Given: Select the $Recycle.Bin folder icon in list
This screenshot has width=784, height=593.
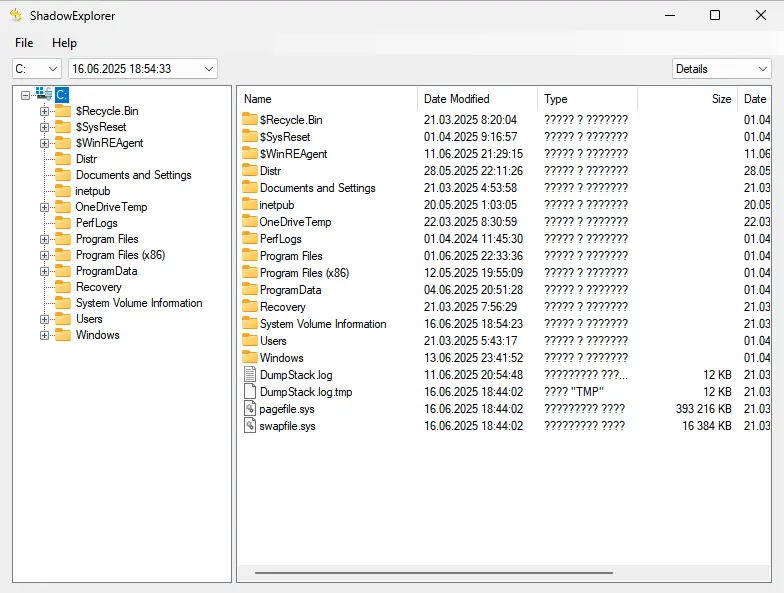Looking at the screenshot, I should pyautogui.click(x=250, y=120).
